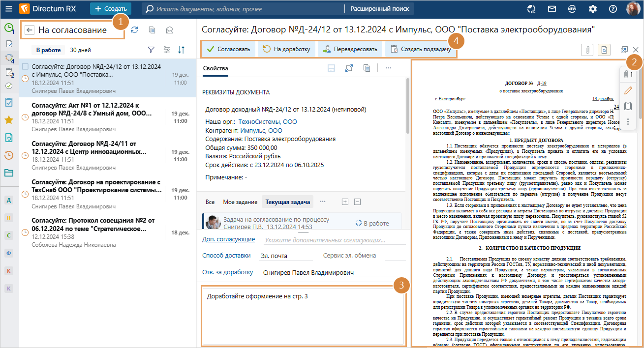Image resolution: width=644 pixels, height=348 pixels.
Task: Open more options next to Текущая задача tab
Action: click(323, 202)
